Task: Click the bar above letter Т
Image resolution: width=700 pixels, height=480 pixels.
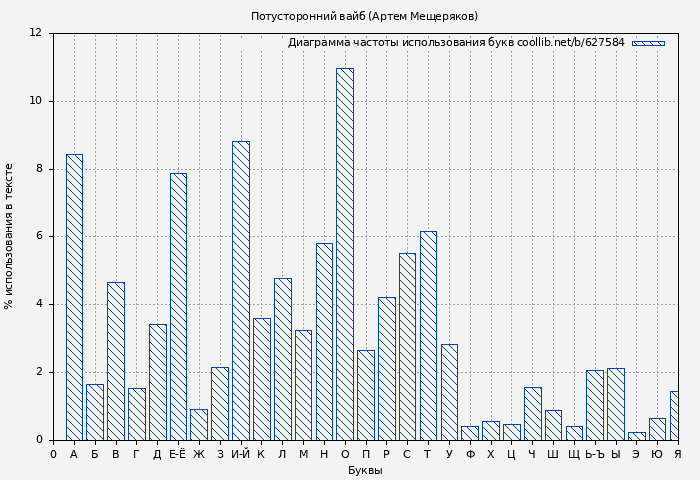Action: [428, 335]
